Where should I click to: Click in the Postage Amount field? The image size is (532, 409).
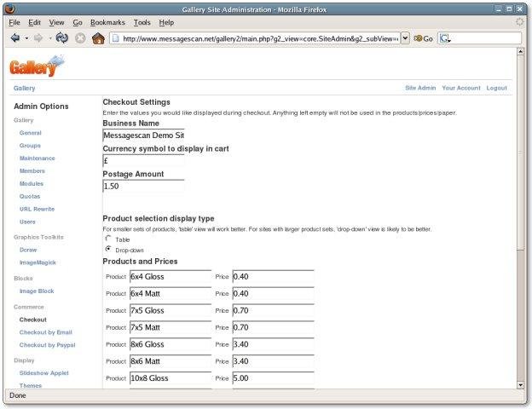coord(143,186)
